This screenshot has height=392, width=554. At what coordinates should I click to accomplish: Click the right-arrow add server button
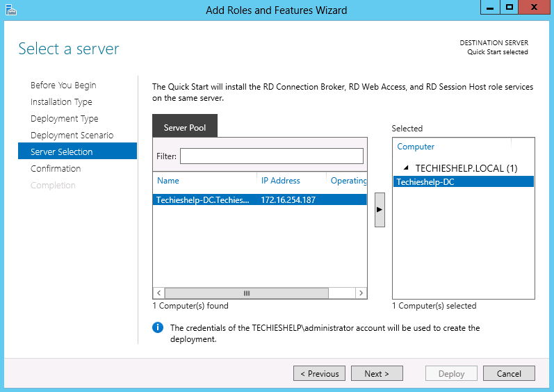coord(380,210)
